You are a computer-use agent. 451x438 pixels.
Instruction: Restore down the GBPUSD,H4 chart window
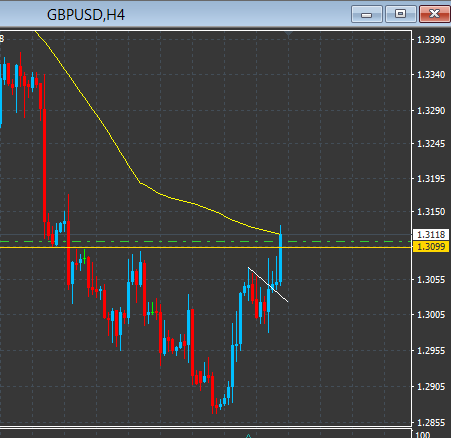pos(400,14)
